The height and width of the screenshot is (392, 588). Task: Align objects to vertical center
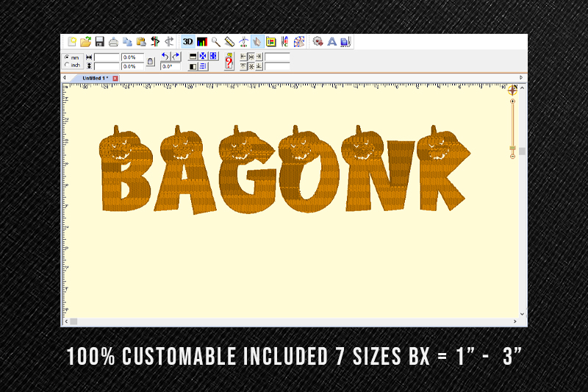(251, 66)
